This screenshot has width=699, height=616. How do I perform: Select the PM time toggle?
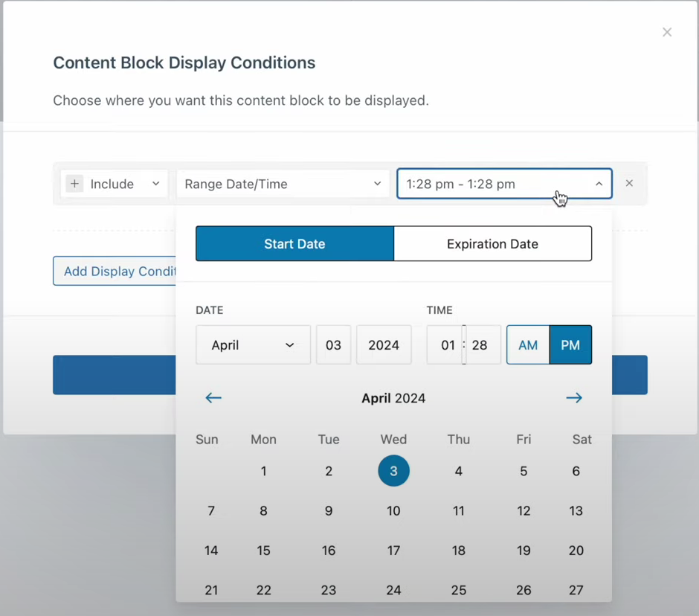click(570, 345)
